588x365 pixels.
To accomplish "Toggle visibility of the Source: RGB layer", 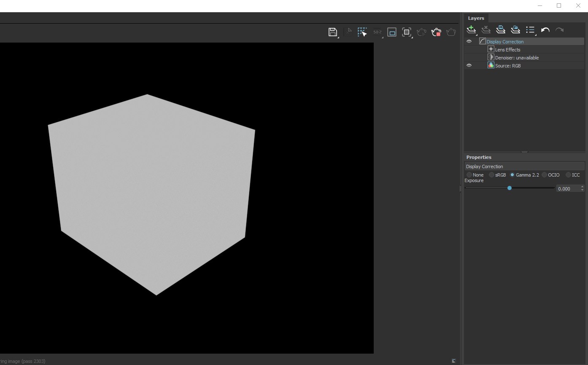I will tap(469, 65).
